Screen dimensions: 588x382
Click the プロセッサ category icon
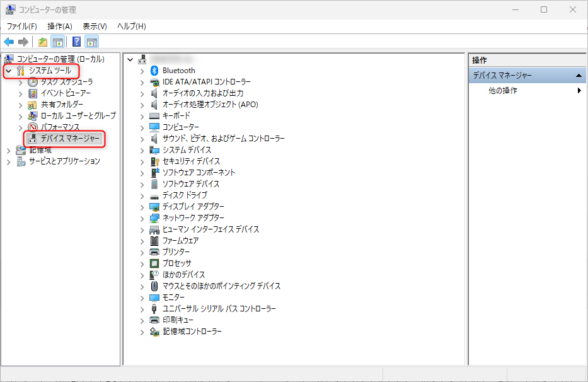[154, 263]
